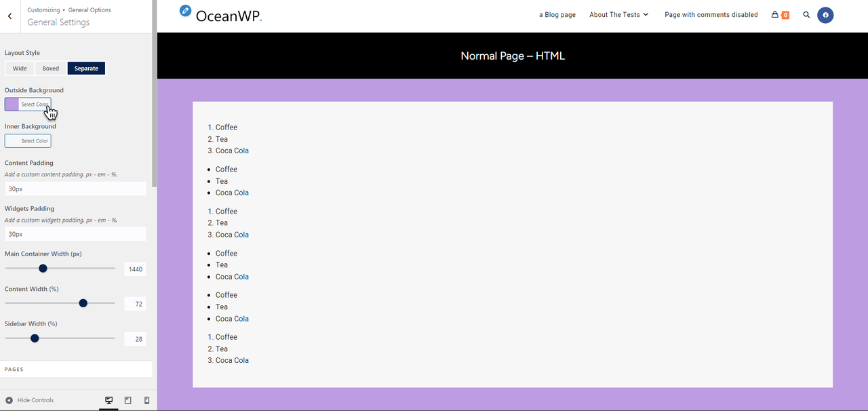
Task: Click the Sidebar Width slider handle
Action: [x=35, y=338]
